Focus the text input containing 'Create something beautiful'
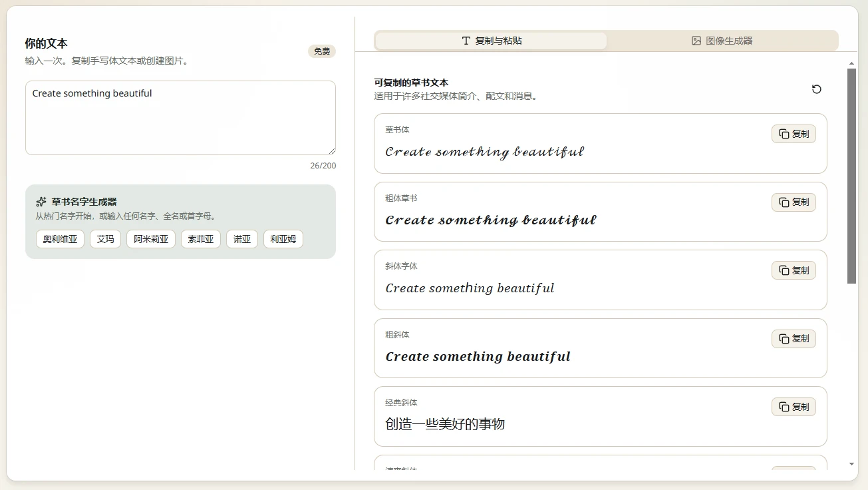This screenshot has height=490, width=868. pyautogui.click(x=180, y=118)
